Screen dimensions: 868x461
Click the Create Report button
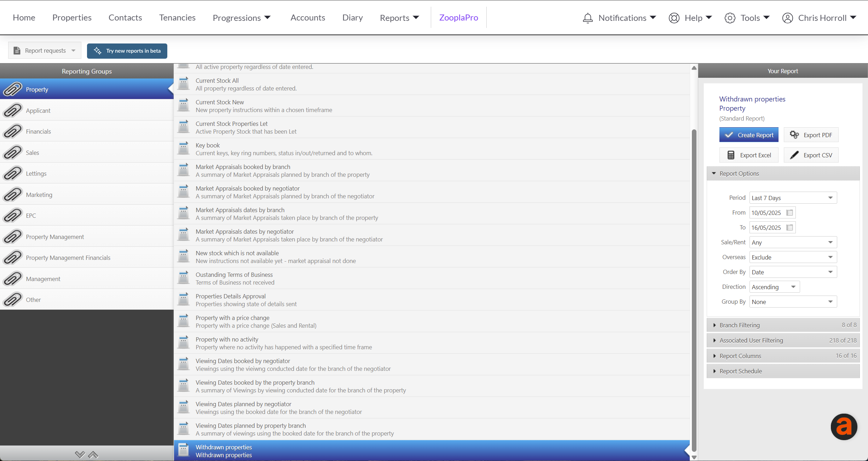coord(749,135)
